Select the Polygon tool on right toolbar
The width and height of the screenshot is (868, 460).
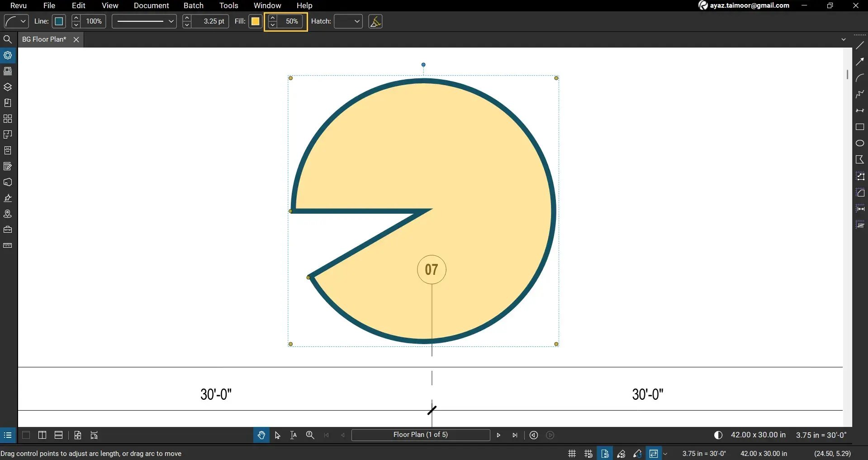click(x=861, y=159)
